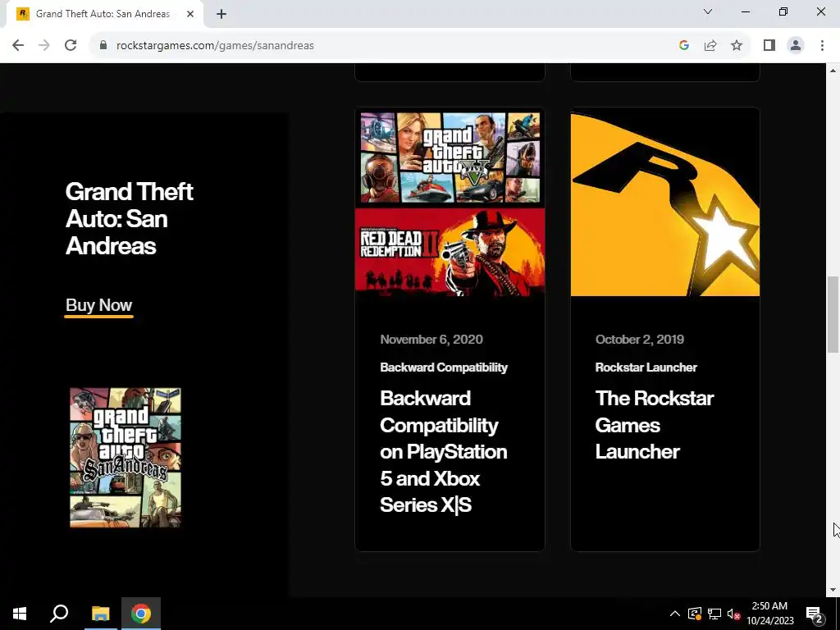
Task: Open the San Andreas box art
Action: (126, 458)
